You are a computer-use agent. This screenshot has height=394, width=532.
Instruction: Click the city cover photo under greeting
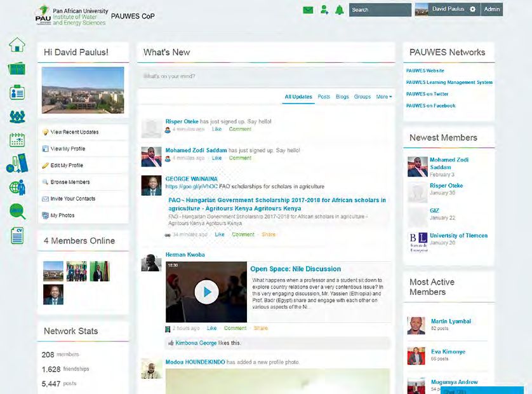coord(83,90)
